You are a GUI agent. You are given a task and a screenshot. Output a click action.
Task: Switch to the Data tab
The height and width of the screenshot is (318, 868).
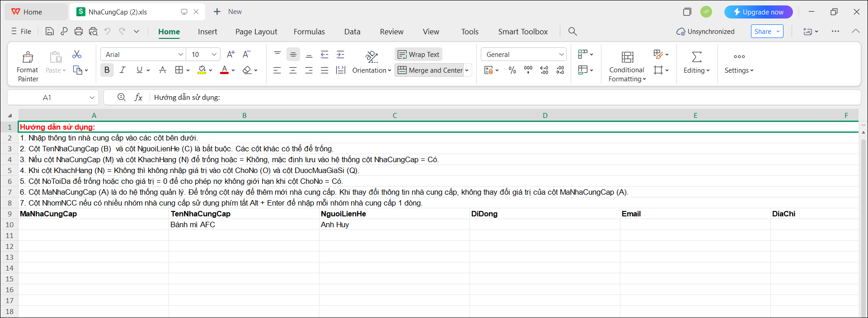[x=352, y=31]
